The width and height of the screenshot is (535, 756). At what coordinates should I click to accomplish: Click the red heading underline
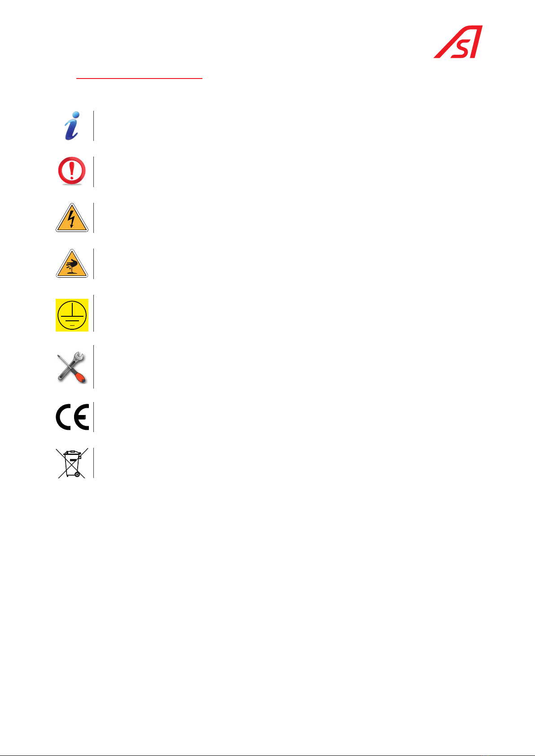[x=140, y=79]
